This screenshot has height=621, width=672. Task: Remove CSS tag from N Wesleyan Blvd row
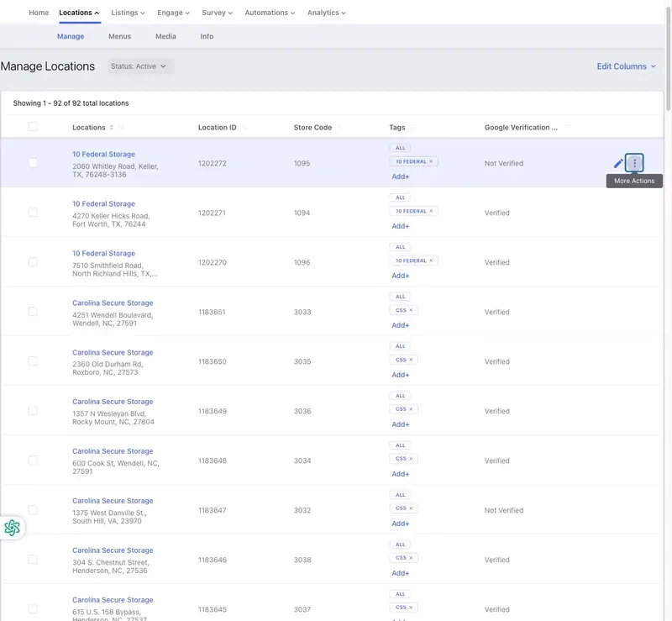click(x=411, y=409)
